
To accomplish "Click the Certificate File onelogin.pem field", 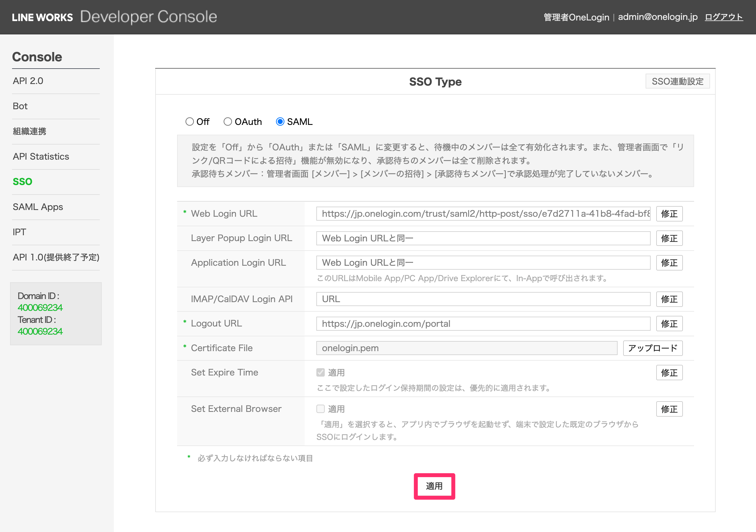I will pyautogui.click(x=467, y=348).
